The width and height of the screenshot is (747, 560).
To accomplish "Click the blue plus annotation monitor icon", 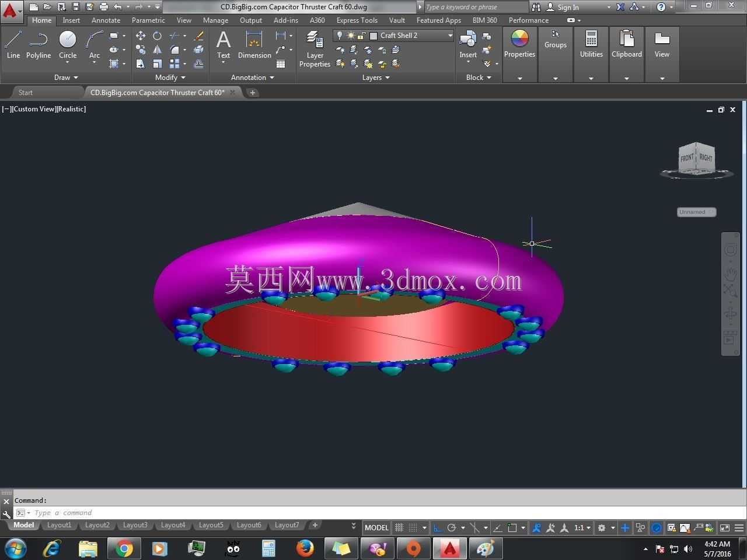I will tap(625, 527).
